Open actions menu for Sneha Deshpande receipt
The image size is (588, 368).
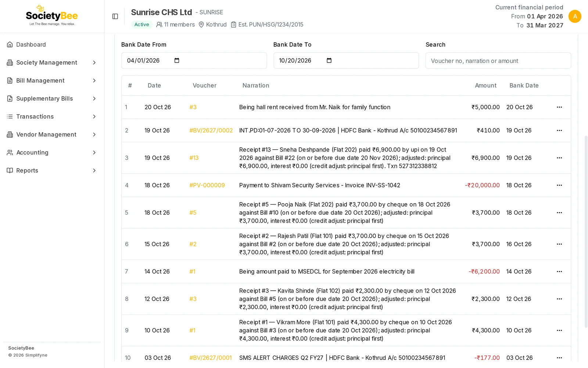coord(559,158)
